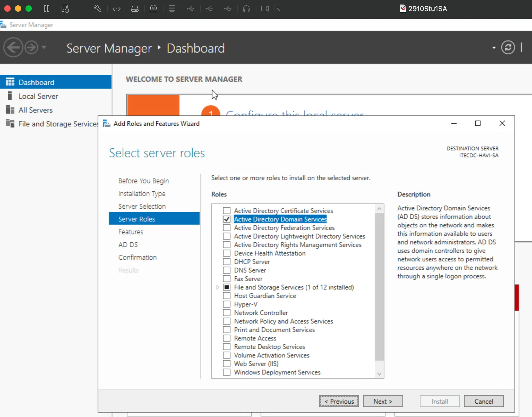
Task: Click the back navigation arrow in Server Manager
Action: tap(13, 48)
